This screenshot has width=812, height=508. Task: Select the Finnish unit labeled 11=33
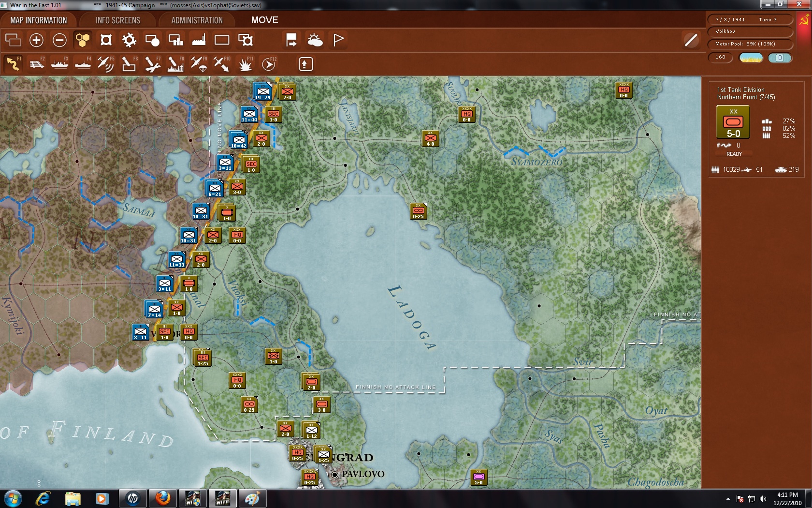(x=177, y=260)
